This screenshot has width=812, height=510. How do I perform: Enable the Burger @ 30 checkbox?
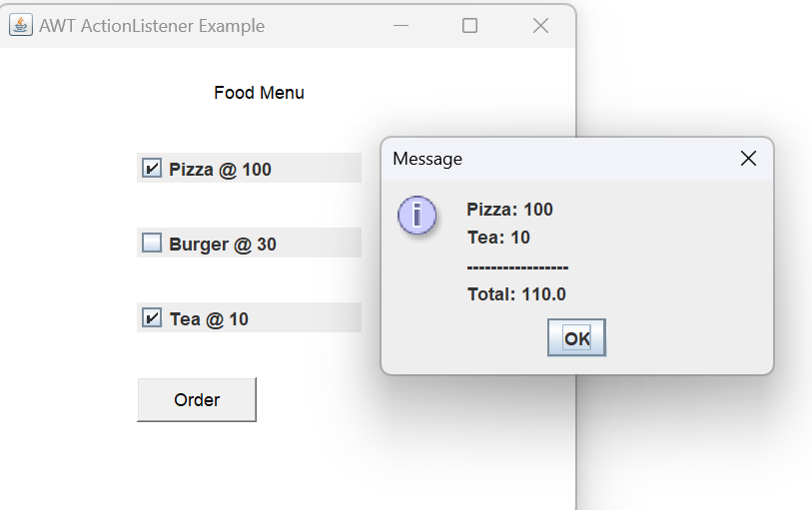click(152, 243)
